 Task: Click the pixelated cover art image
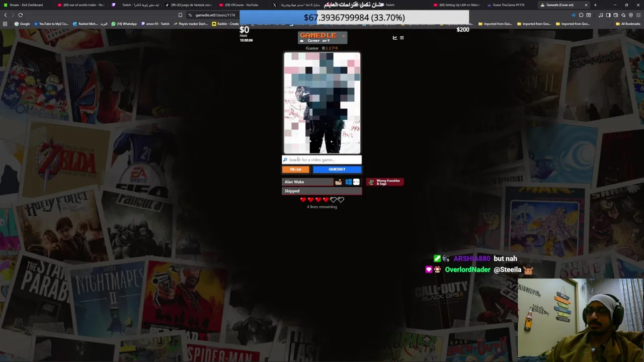tap(322, 103)
